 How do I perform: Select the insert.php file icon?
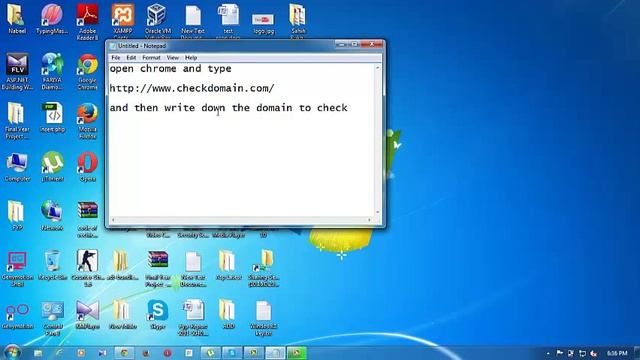coord(52,117)
